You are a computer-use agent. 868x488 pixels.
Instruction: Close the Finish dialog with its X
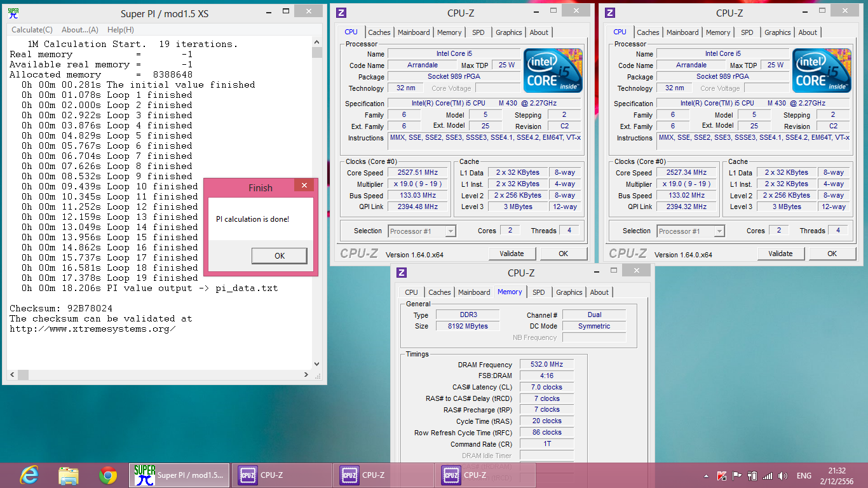click(x=304, y=186)
